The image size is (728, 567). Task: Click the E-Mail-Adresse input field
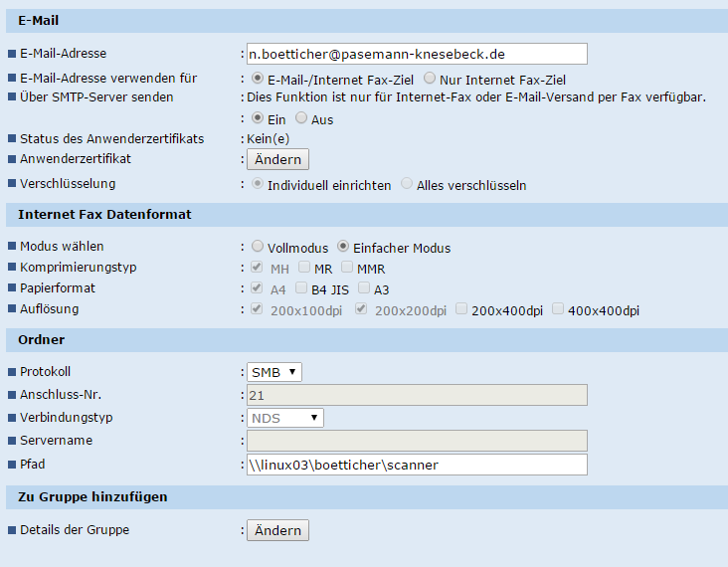pos(417,54)
